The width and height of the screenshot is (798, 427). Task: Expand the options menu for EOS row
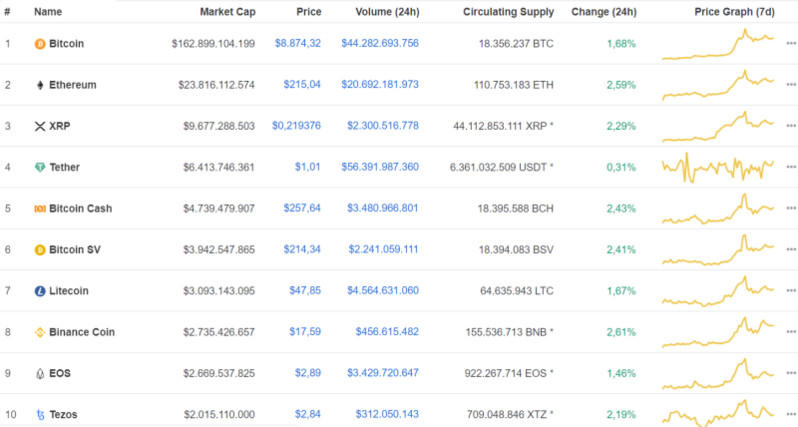(791, 373)
